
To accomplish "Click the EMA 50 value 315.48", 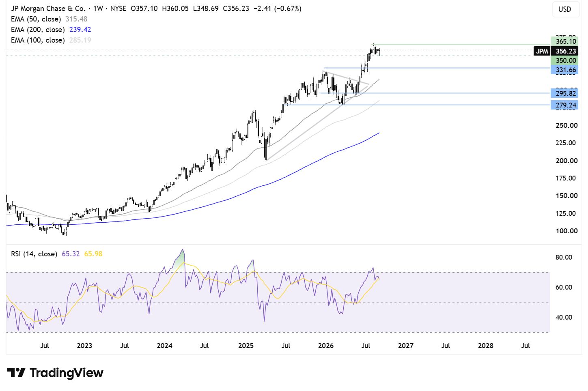I will 76,19.
